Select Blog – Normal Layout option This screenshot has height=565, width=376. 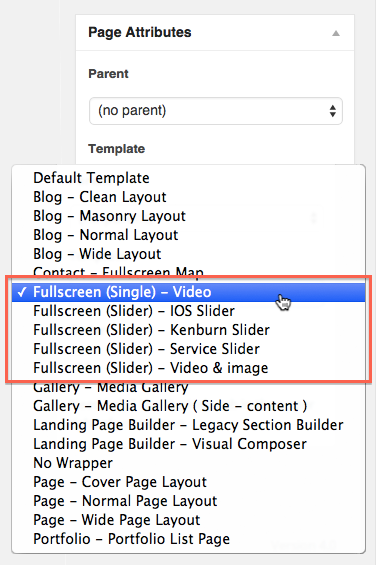point(189,235)
